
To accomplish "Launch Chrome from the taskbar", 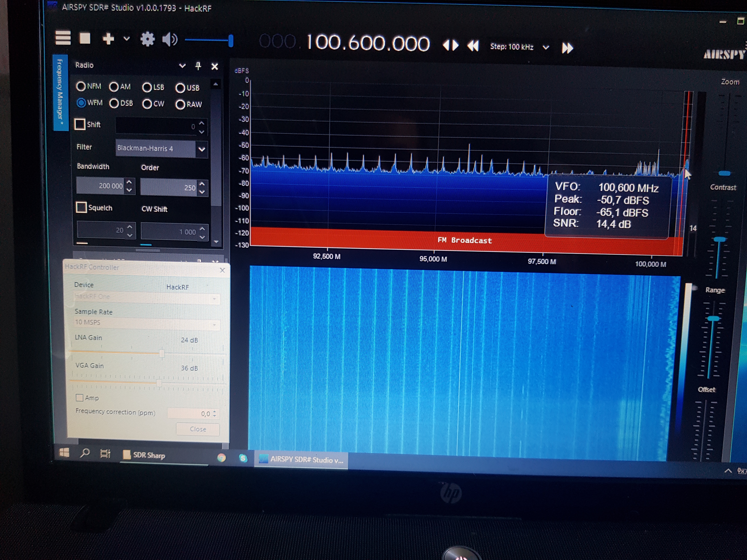I will (222, 458).
